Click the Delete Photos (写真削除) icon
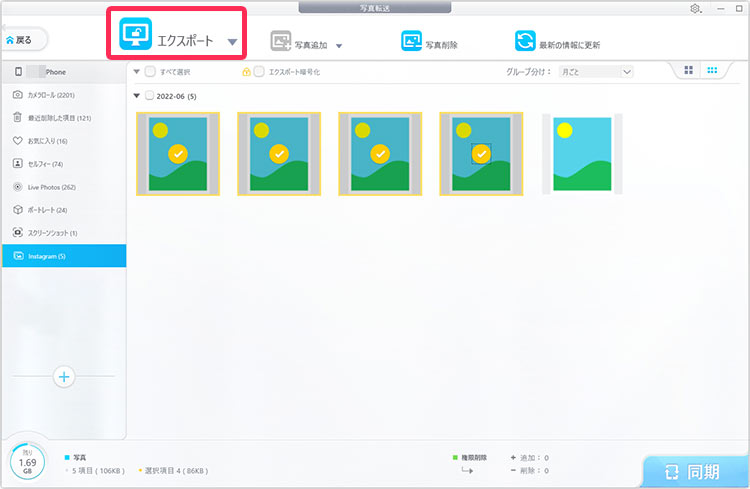 tap(411, 41)
